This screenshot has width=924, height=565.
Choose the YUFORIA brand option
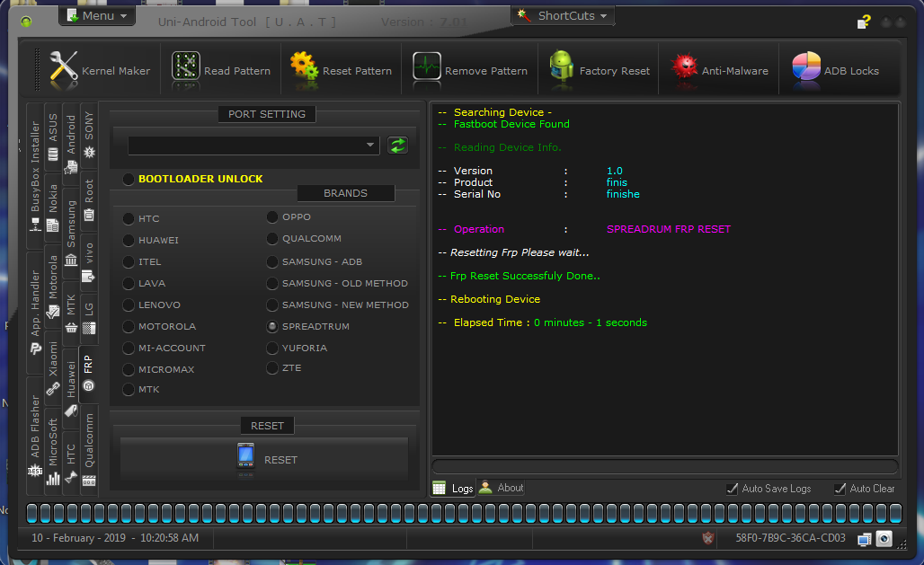[297, 349]
